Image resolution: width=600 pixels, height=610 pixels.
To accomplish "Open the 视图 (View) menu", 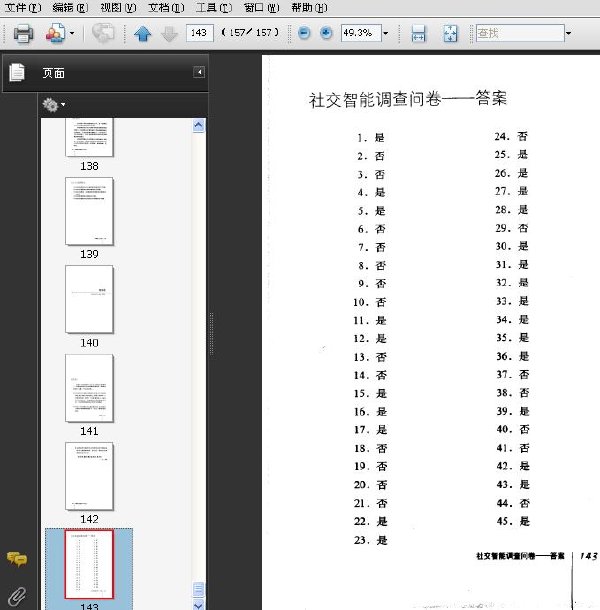I will click(118, 7).
